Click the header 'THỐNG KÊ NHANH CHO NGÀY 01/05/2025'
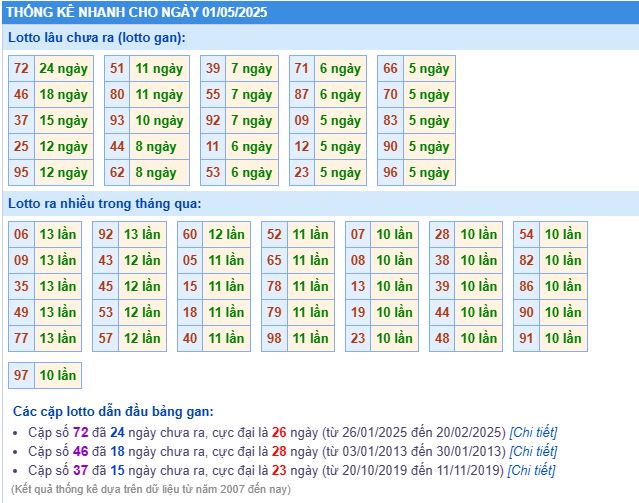Viewport: 639px width, 503px height. [137, 12]
